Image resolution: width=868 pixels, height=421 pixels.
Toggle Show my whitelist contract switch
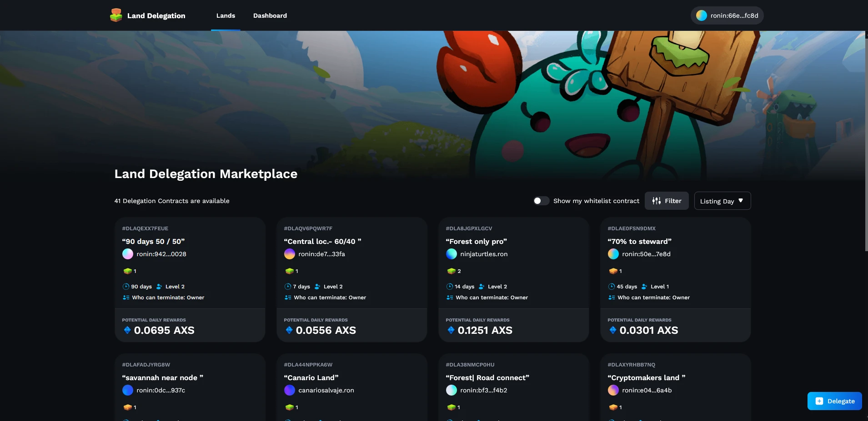[x=541, y=201]
